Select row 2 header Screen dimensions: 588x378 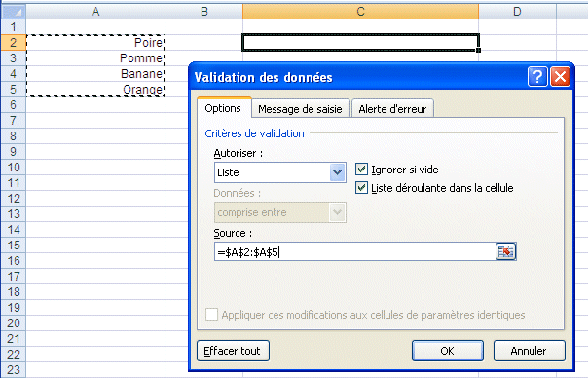tap(13, 43)
